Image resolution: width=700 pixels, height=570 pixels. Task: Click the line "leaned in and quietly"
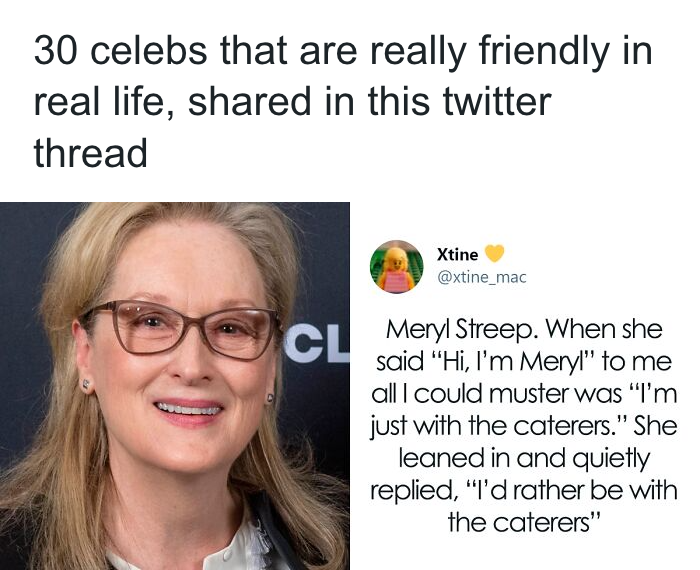(x=524, y=459)
